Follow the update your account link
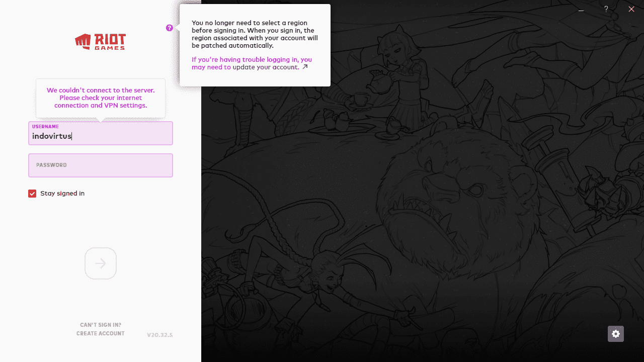The height and width of the screenshot is (362, 644). point(266,67)
